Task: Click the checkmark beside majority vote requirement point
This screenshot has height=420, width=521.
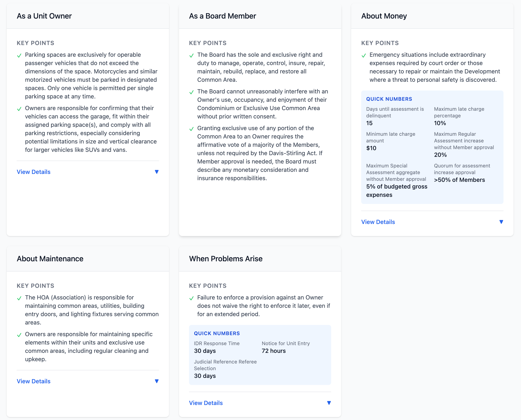Action: pos(192,129)
